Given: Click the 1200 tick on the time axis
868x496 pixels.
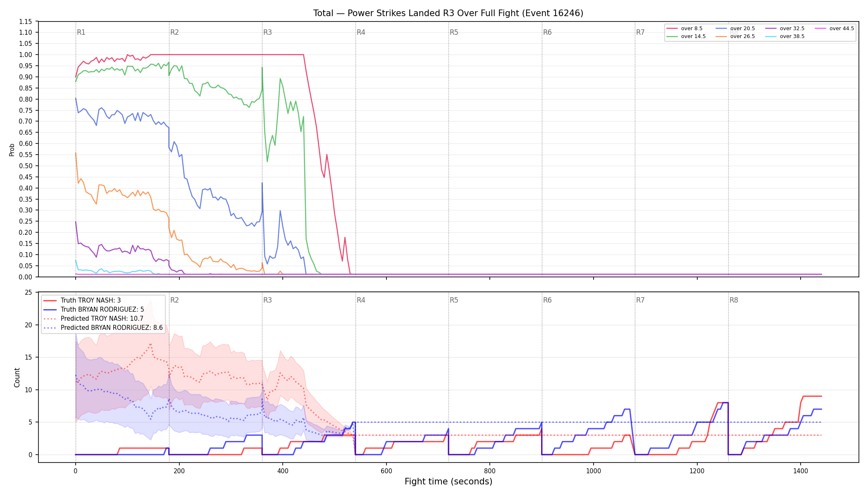Looking at the screenshot, I should [697, 471].
